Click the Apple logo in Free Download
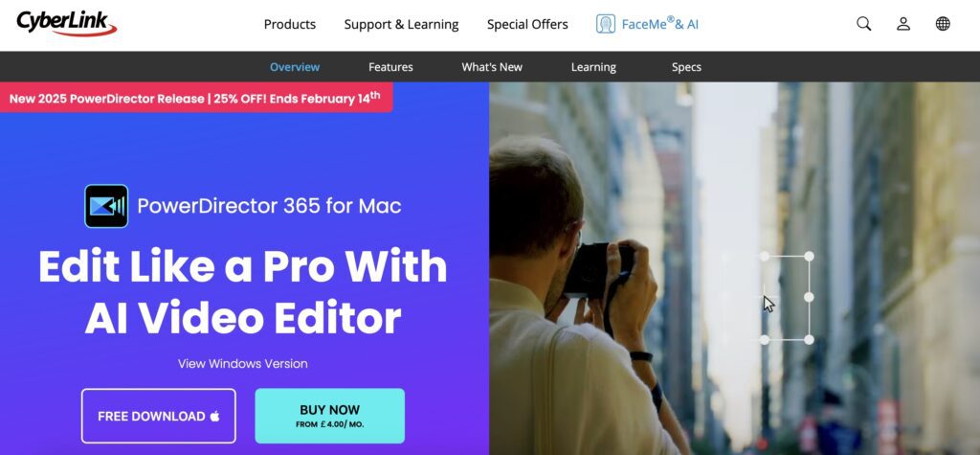Viewport: 980px width, 455px height. pos(214,416)
